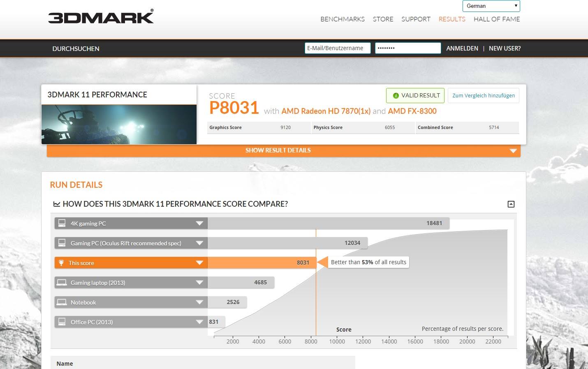Open the RESULTS menu item
This screenshot has height=369, width=588.
(452, 19)
